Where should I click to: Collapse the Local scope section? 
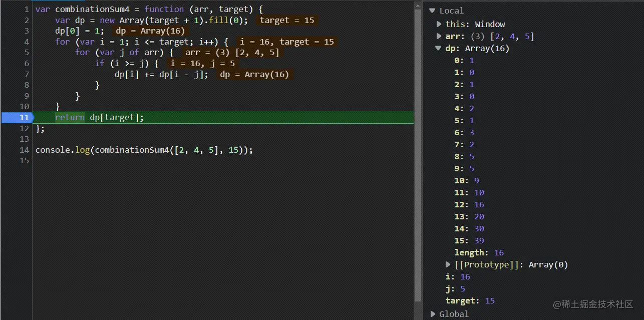[432, 11]
